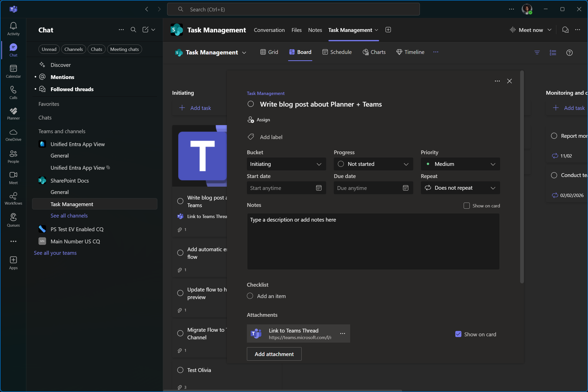Screen dimensions: 588x392
Task: Click the task detail vertical scrollbar
Action: click(x=522, y=177)
